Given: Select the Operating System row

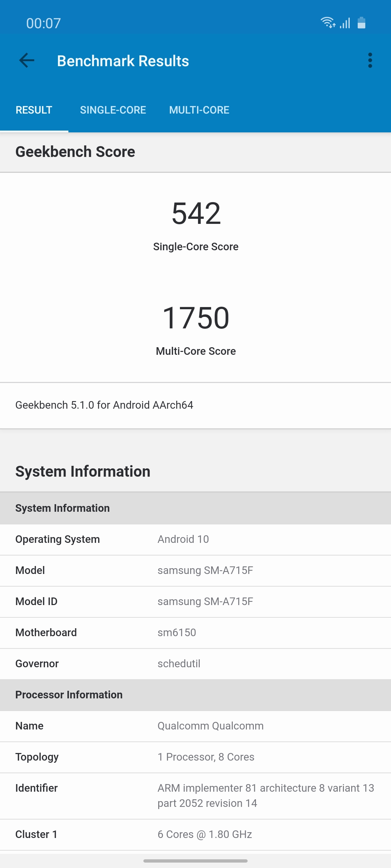Looking at the screenshot, I should [x=195, y=539].
